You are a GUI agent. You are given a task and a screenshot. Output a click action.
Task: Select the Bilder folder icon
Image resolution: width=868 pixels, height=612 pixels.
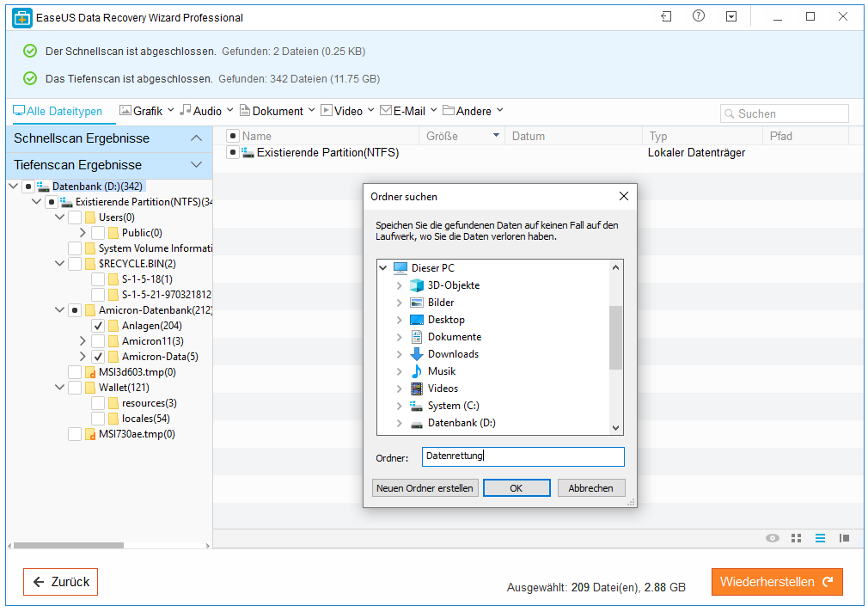pos(416,303)
